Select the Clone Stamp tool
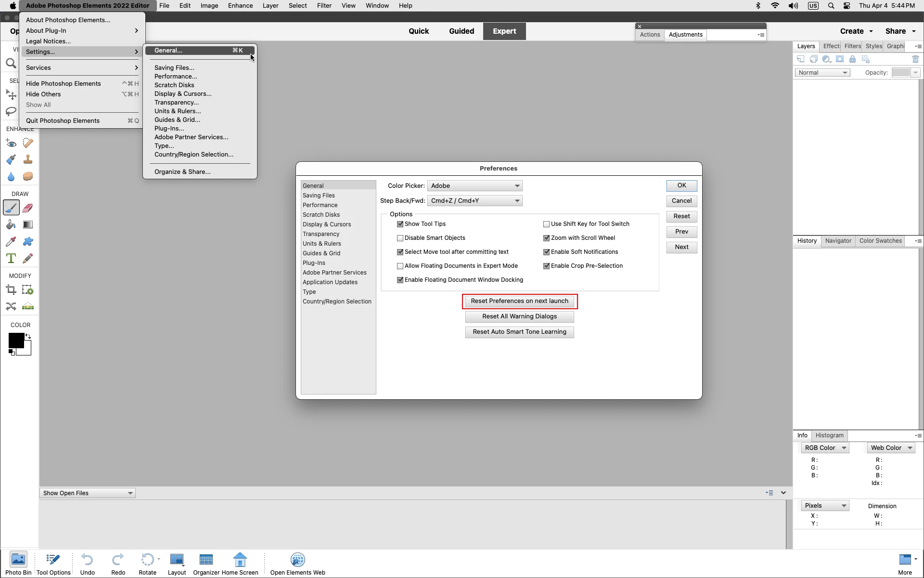The height and width of the screenshot is (578, 924). click(28, 159)
